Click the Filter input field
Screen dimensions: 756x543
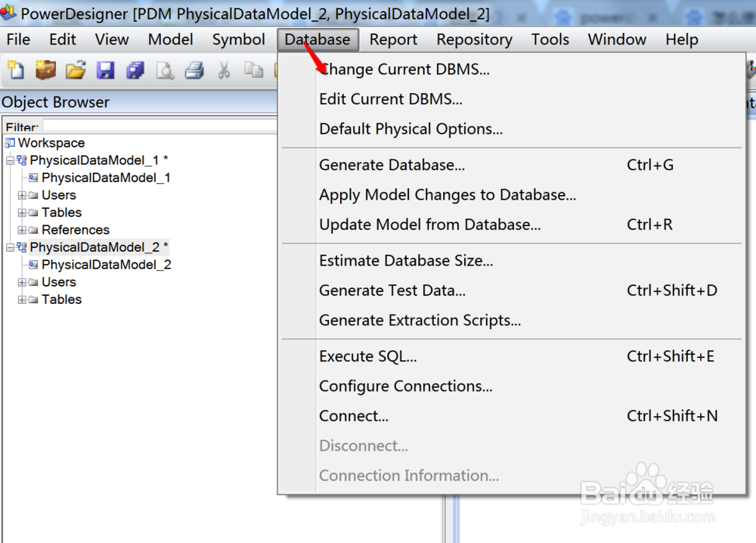160,126
